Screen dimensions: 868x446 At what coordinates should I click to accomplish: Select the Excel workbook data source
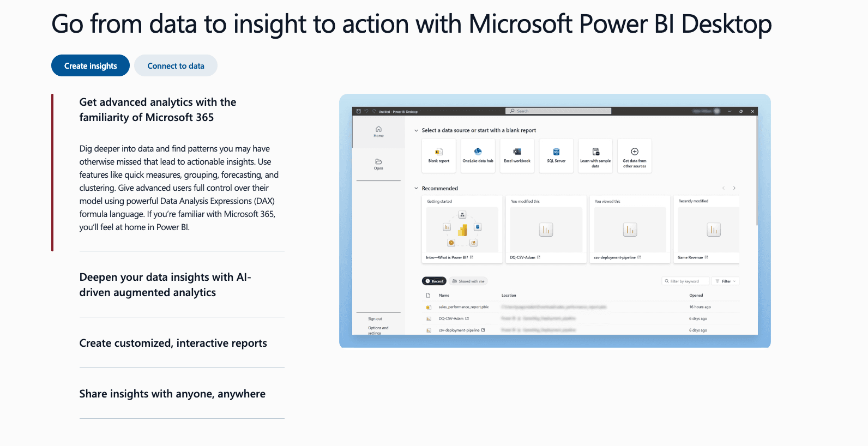[x=517, y=156]
